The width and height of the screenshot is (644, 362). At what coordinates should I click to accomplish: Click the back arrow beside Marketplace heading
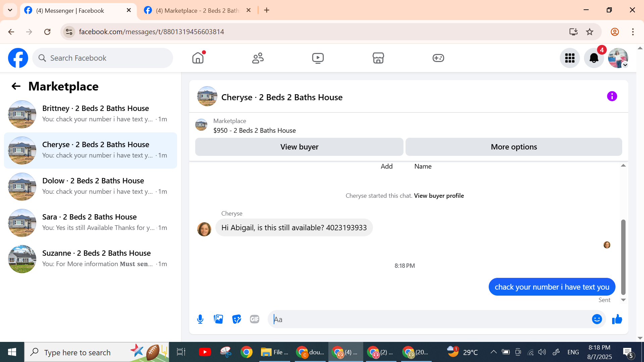16,86
